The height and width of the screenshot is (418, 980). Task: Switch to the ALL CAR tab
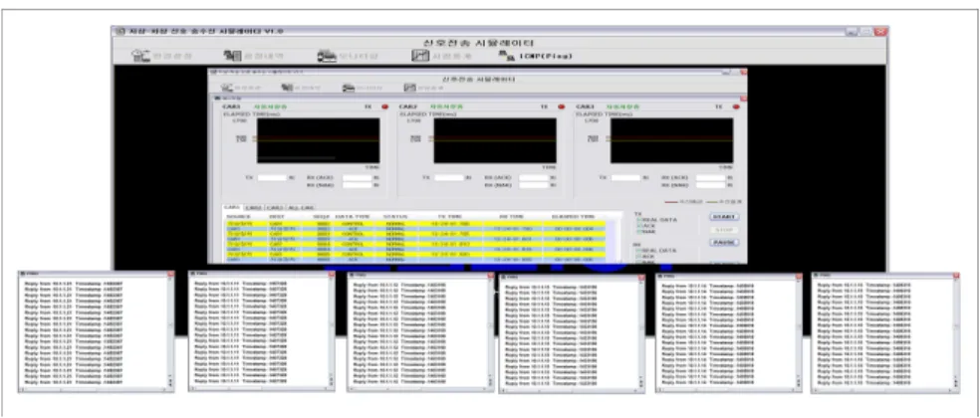click(301, 207)
